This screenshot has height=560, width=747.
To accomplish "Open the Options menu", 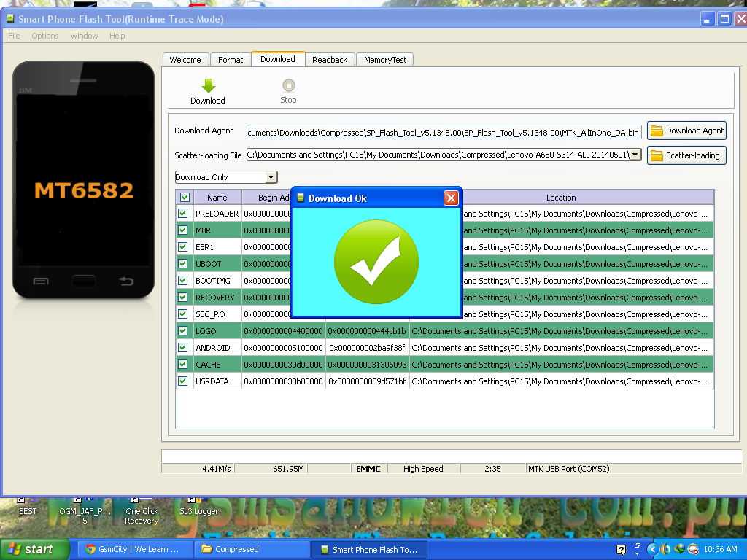I will coord(44,36).
